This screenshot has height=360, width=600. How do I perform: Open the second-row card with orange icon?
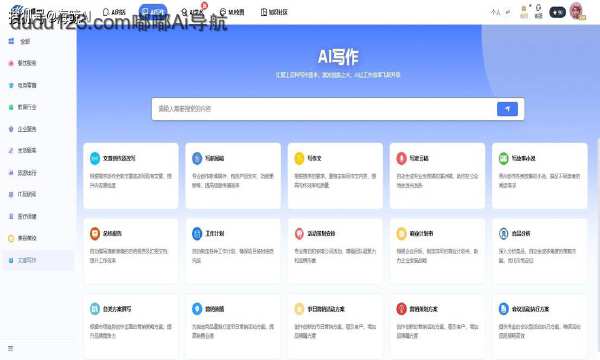click(x=130, y=251)
